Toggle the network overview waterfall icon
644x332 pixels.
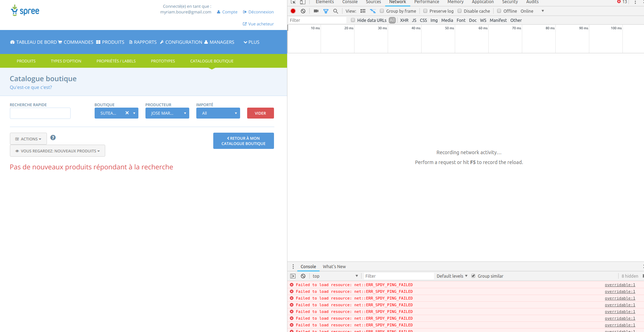[373, 11]
